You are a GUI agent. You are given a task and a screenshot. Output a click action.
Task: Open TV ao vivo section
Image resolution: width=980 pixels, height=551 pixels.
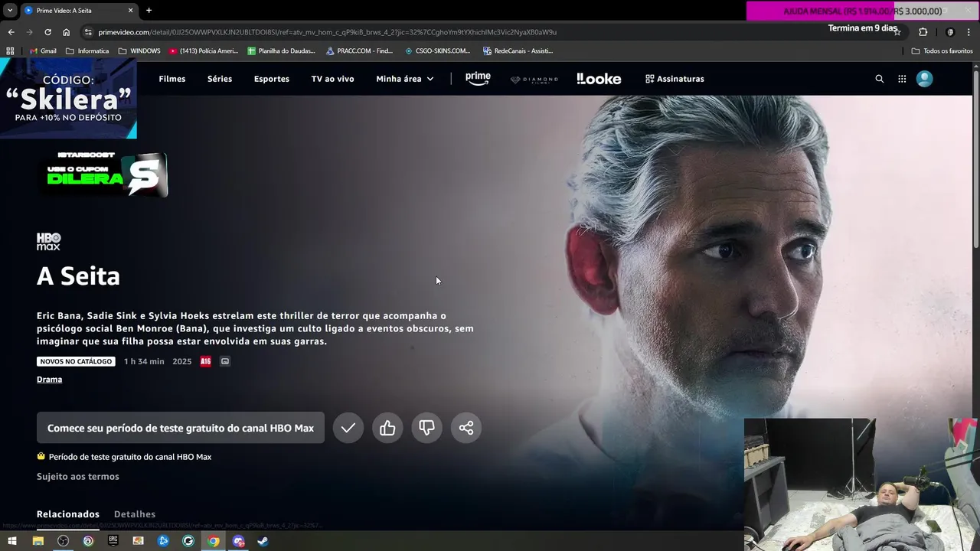pos(332,79)
